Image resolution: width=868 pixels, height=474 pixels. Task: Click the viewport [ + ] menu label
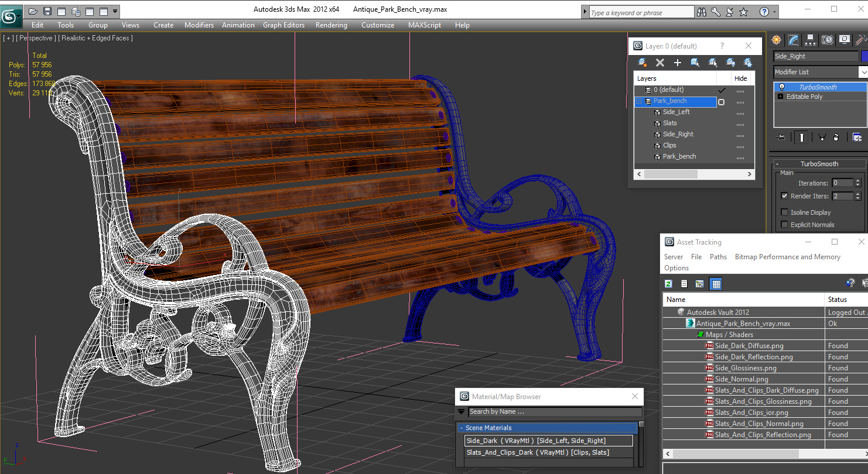pyautogui.click(x=8, y=38)
